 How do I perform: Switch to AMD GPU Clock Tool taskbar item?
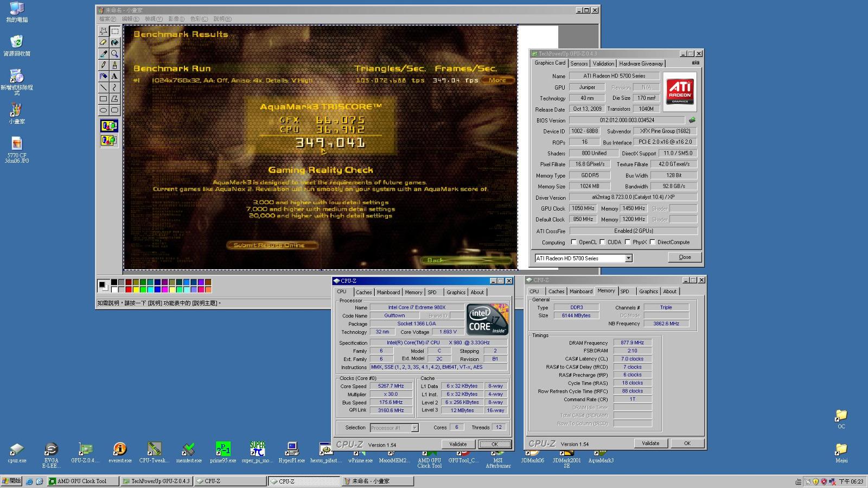(x=82, y=481)
